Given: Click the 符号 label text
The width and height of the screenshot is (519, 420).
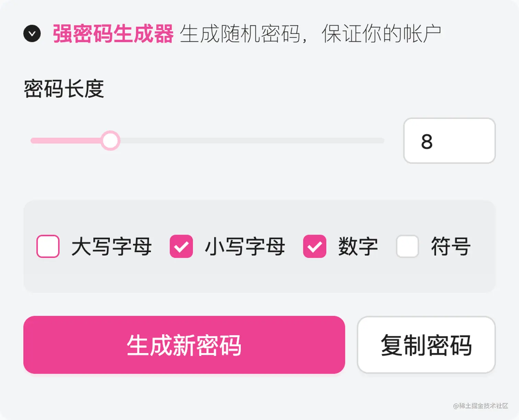Looking at the screenshot, I should click(x=451, y=246).
